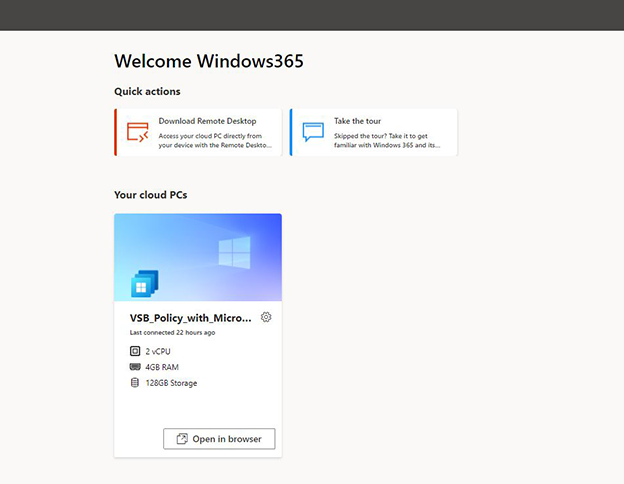This screenshot has height=484, width=624.
Task: Click the open-in-browser arrow icon
Action: tap(182, 439)
